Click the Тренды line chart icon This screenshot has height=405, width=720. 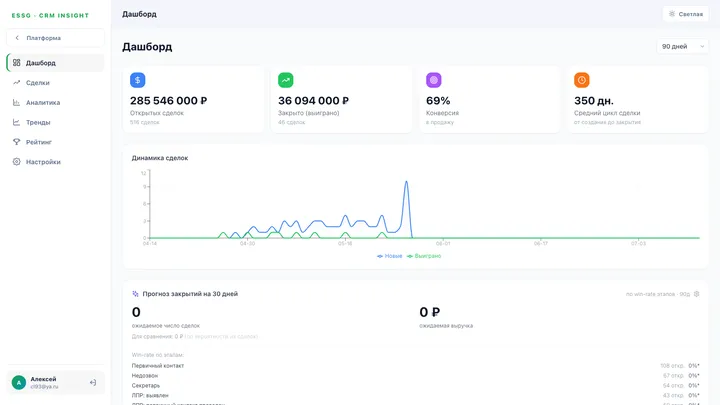17,122
